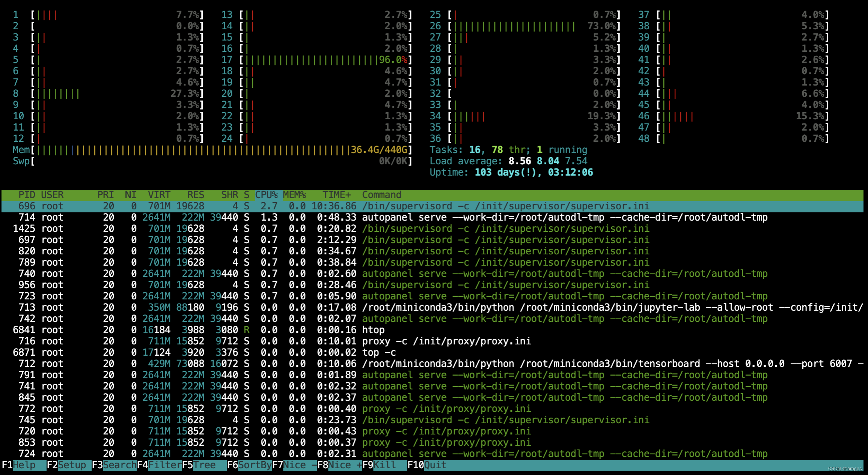The height and width of the screenshot is (475, 868).
Task: Sort by the USER column header
Action: (x=52, y=195)
